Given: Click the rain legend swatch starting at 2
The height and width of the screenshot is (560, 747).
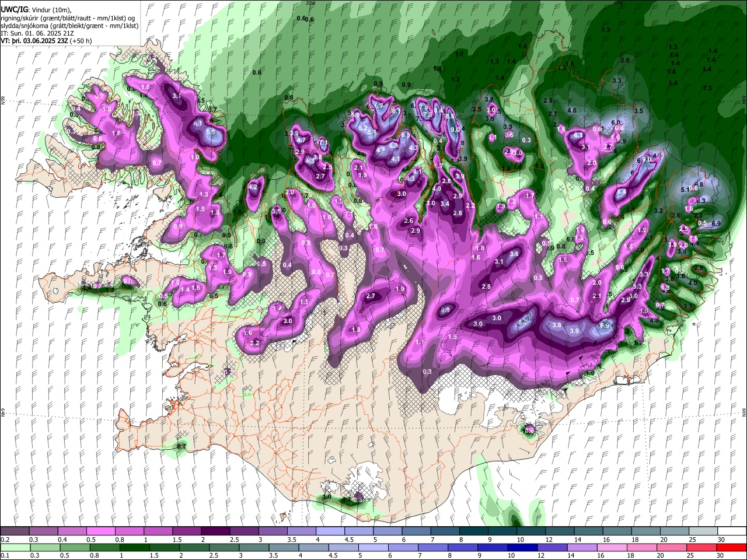Looking at the screenshot, I should [194, 547].
